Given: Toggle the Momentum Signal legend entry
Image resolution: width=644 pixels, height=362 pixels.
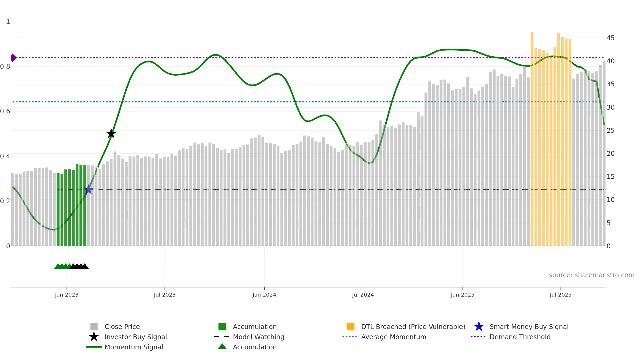Looking at the screenshot, I should pos(125,347).
